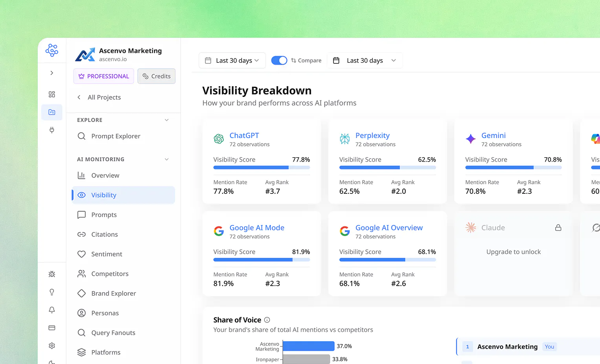Click the app logo at the rail top
Viewport: 600px width, 364px height.
[52, 50]
